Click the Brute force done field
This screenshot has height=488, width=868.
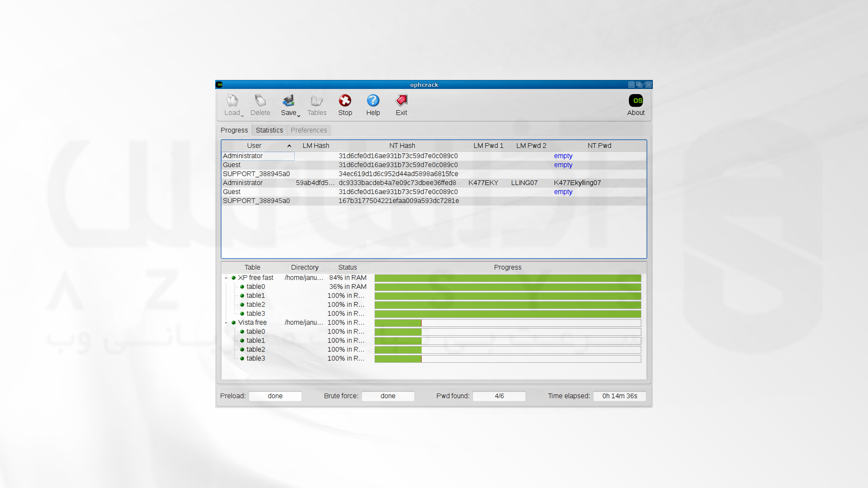pos(388,396)
